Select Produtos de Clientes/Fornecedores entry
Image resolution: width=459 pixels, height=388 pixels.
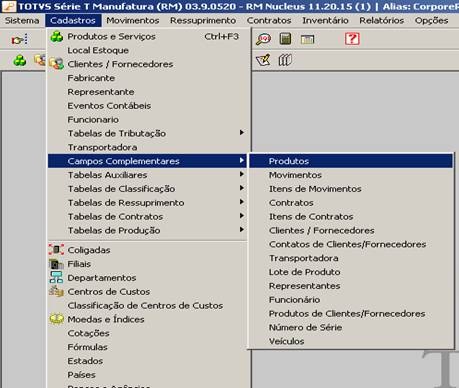[x=351, y=314]
